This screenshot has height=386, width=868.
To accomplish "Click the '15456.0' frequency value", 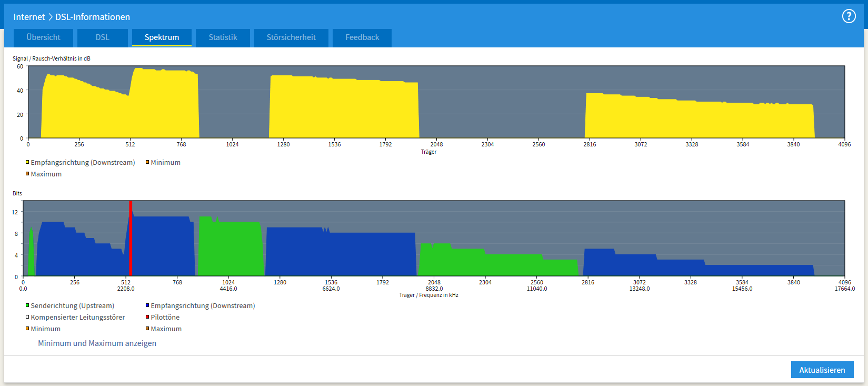I will [742, 289].
